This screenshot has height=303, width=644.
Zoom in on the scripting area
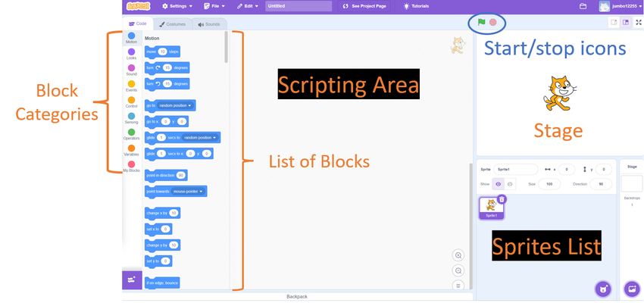458,255
